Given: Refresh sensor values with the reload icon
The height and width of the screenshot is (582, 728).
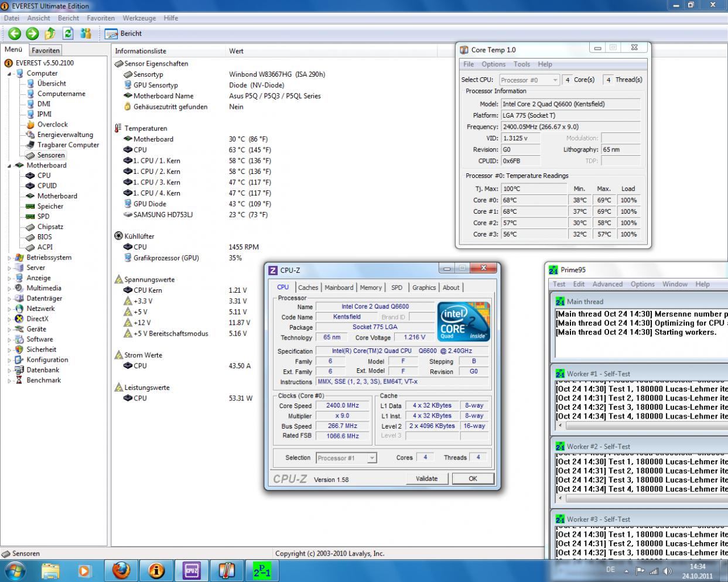Looking at the screenshot, I should (x=68, y=33).
